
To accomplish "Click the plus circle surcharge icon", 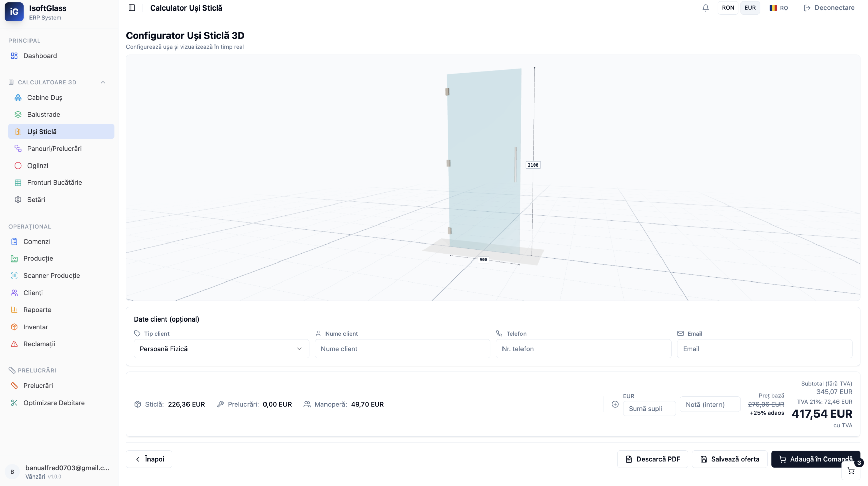I will (615, 404).
